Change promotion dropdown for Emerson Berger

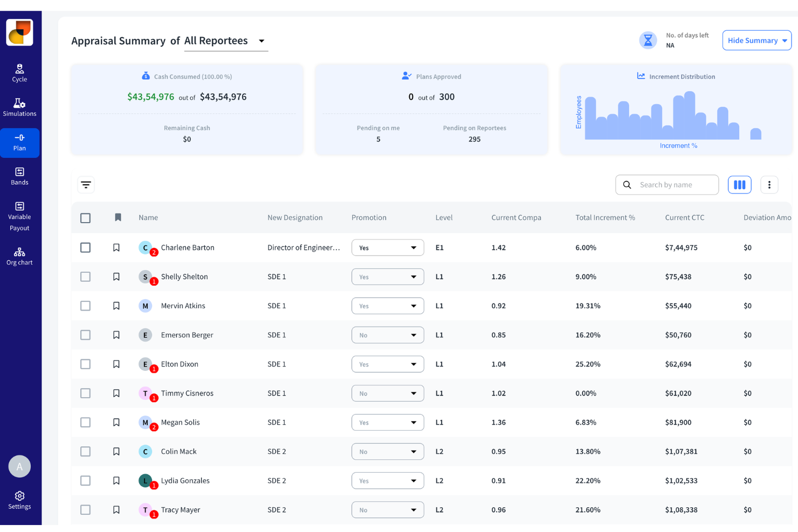point(387,335)
